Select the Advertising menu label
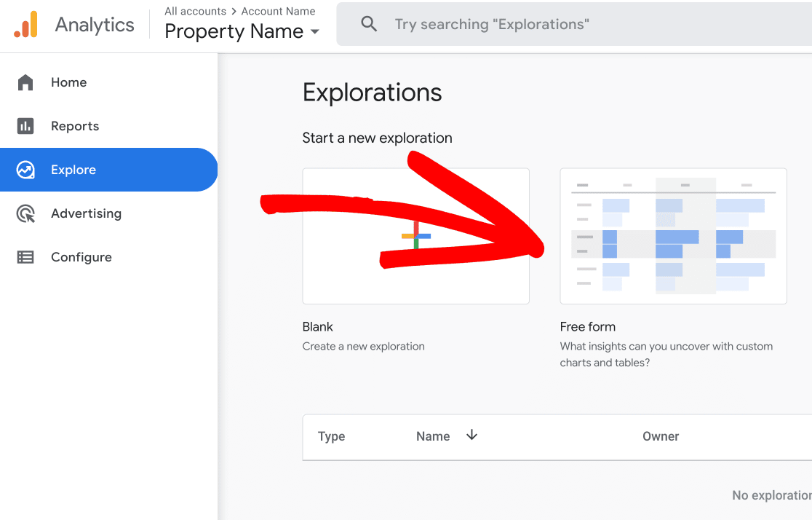Viewport: 812px width, 520px height. [x=86, y=213]
